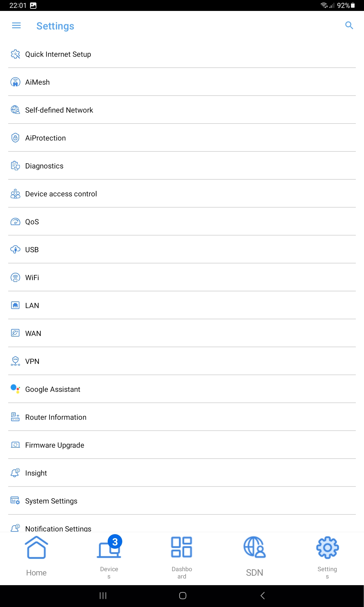Image resolution: width=364 pixels, height=607 pixels.
Task: Switch to the Home tab
Action: tap(36, 557)
